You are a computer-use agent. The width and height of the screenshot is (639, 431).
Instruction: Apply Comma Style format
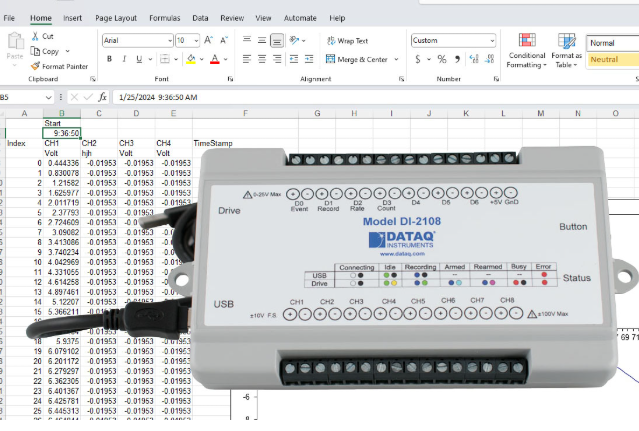coord(458,59)
